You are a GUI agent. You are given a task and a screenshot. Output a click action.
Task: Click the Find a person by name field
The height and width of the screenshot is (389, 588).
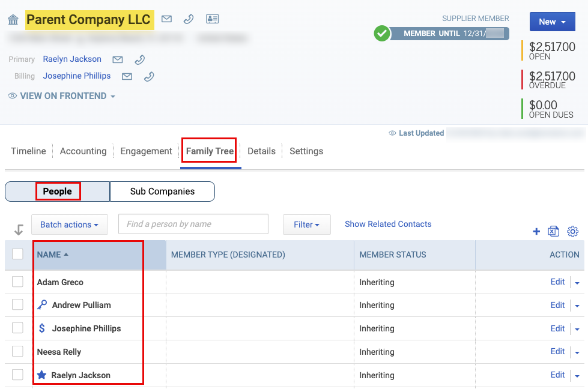click(193, 224)
